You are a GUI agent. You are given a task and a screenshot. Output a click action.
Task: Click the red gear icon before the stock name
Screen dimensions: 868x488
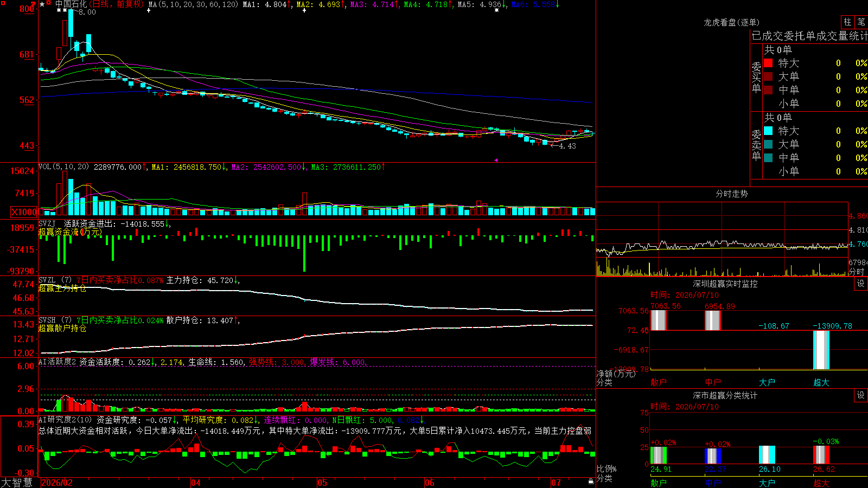pyautogui.click(x=49, y=3)
